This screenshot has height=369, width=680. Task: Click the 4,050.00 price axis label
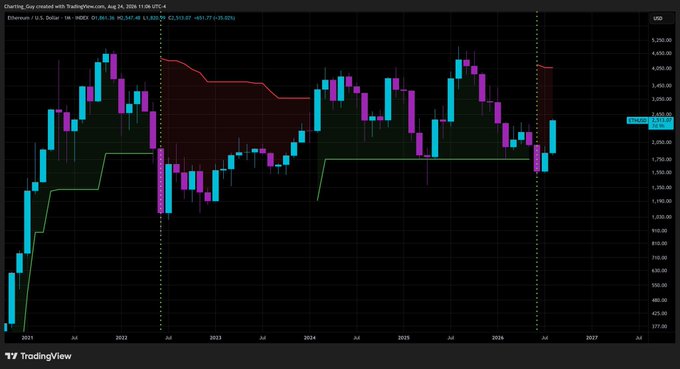661,69
